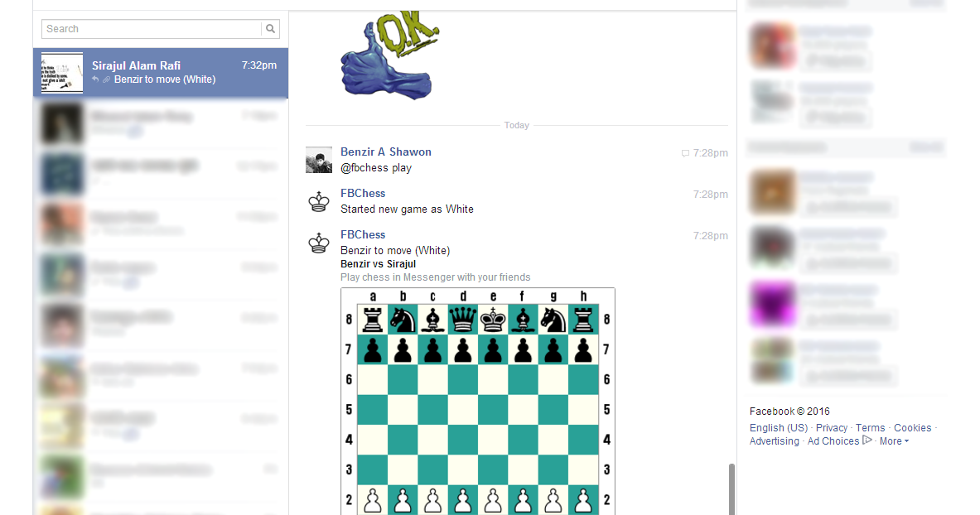Viewport: 980px width, 515px height.
Task: Select white pawn on e2
Action: 493,500
